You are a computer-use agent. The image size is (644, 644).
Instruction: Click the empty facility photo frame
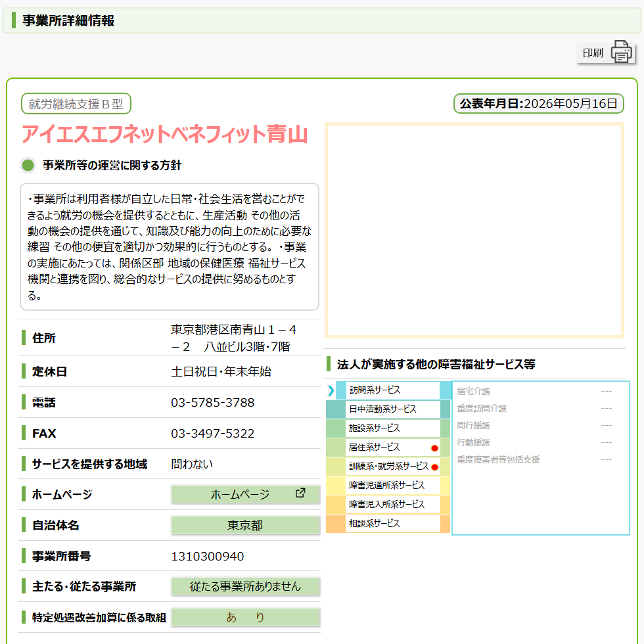coord(474,230)
